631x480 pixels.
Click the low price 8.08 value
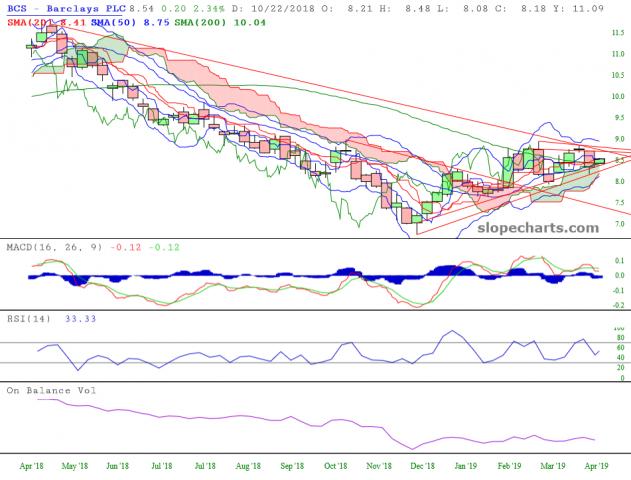pyautogui.click(x=475, y=8)
